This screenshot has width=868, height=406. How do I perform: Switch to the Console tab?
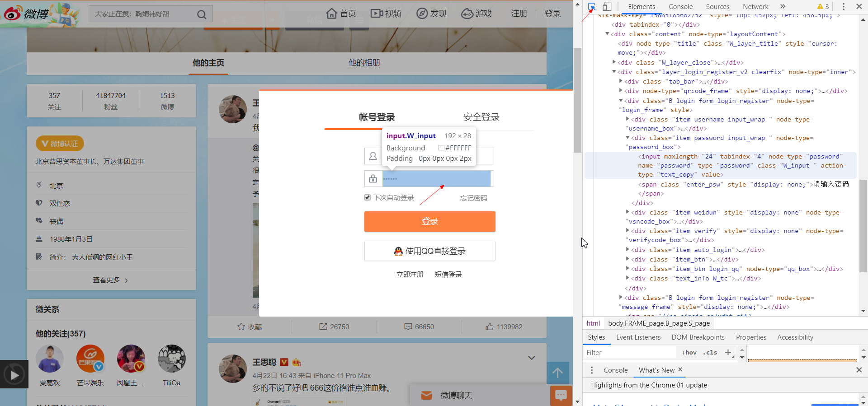[x=680, y=6]
